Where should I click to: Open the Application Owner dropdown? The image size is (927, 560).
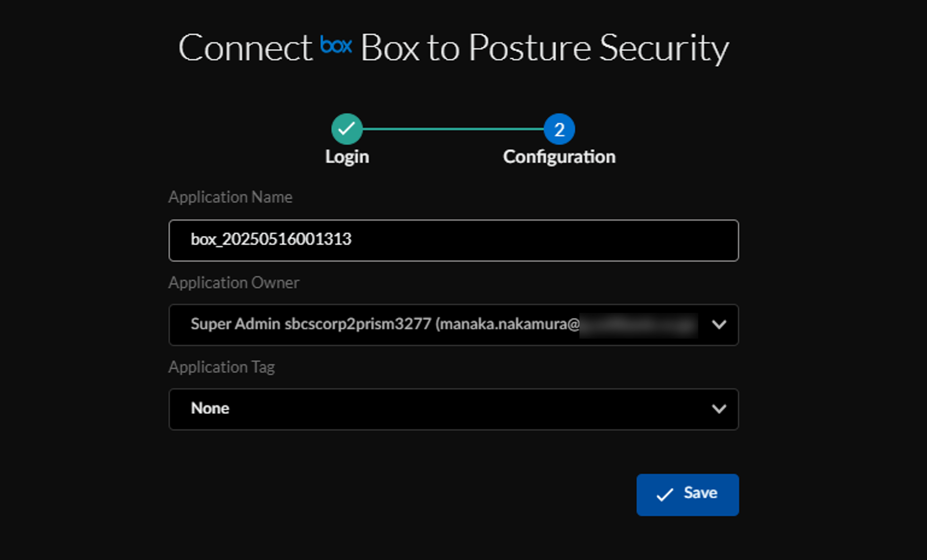tap(453, 324)
